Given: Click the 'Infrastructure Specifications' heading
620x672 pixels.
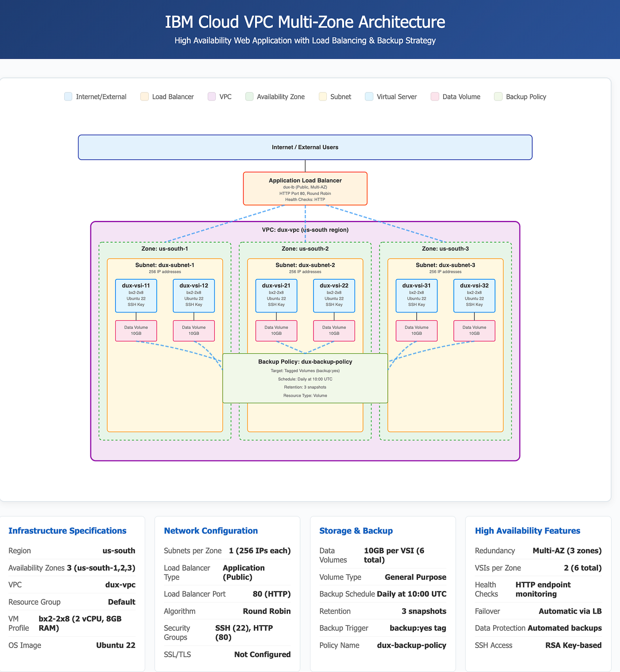Looking at the screenshot, I should (x=67, y=531).
